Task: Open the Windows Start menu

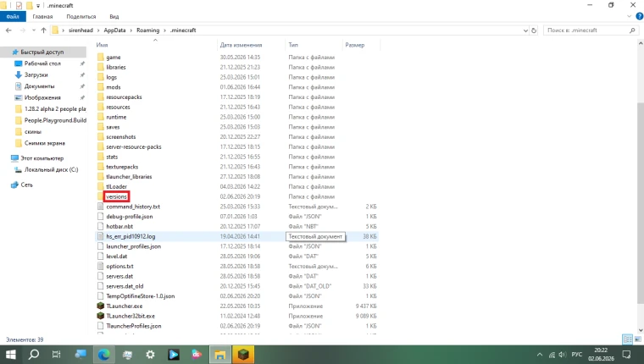Action: pos(11,354)
